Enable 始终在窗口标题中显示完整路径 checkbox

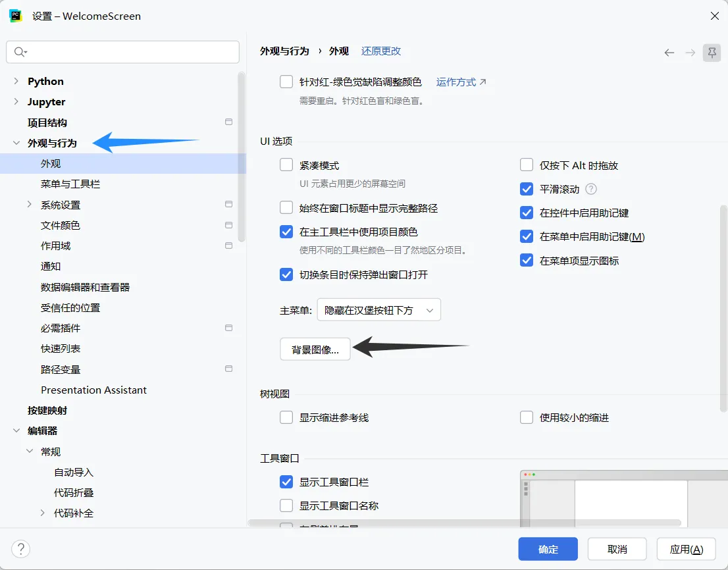pyautogui.click(x=286, y=207)
